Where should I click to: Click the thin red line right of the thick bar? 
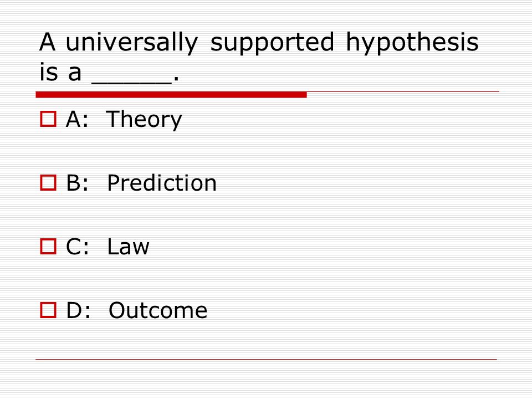(403, 92)
